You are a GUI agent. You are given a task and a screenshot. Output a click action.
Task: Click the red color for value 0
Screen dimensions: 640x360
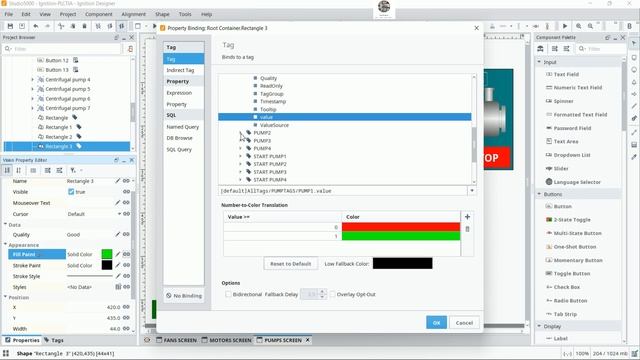401,227
